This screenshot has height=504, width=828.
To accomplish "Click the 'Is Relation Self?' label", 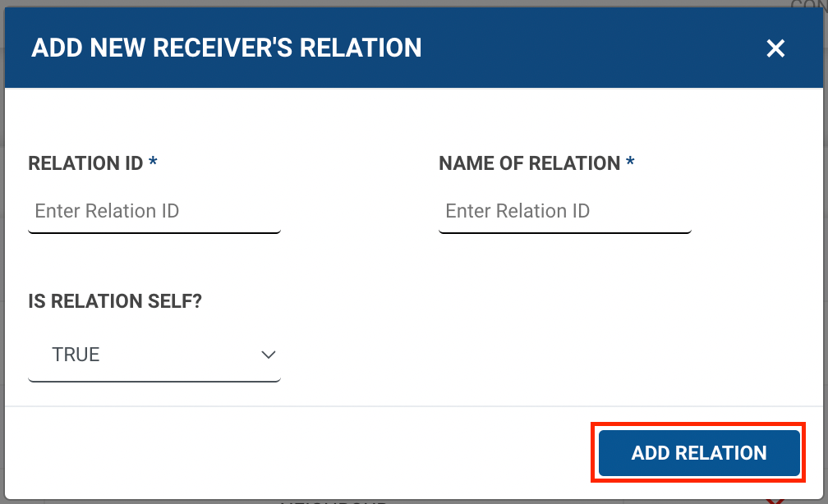I will [115, 301].
